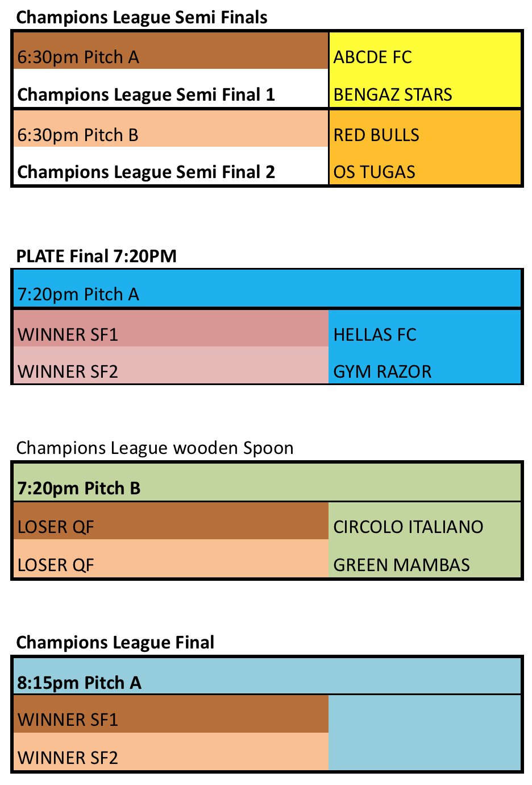532x785 pixels.
Task: Click the HELLAS FC team name
Action: coord(375,334)
